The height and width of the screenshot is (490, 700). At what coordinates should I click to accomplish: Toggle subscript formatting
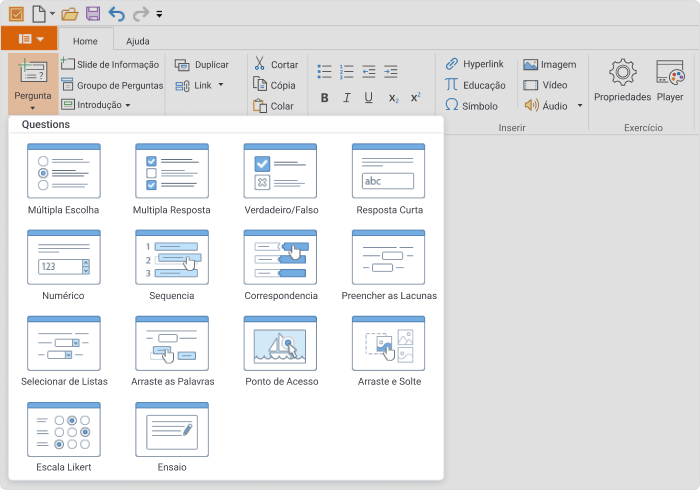pos(393,98)
